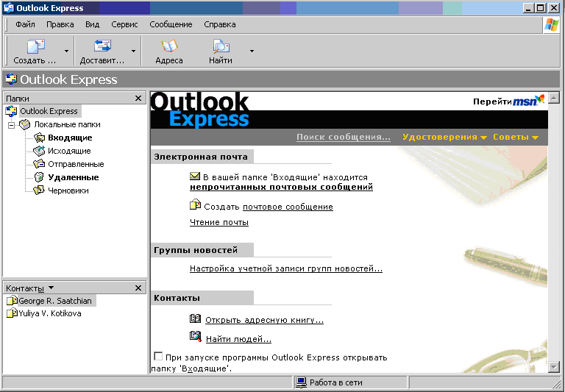The image size is (565, 392).
Task: Open the Сообщение menu
Action: pyautogui.click(x=171, y=24)
